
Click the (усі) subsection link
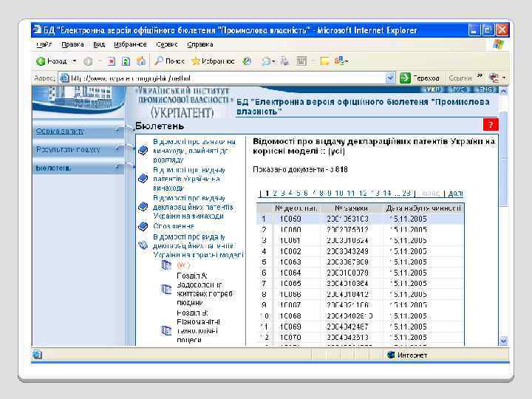click(183, 265)
